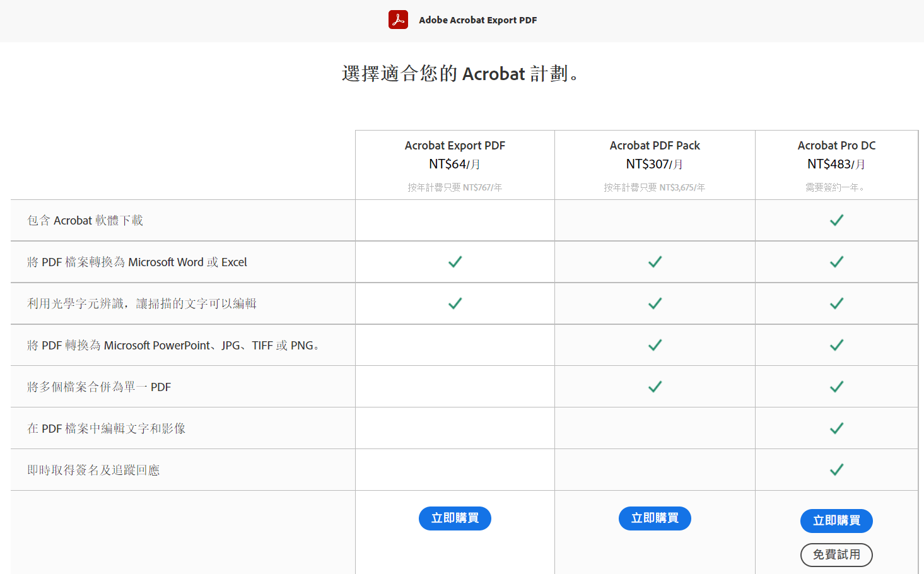Image resolution: width=924 pixels, height=574 pixels.
Task: Click the Acrobat Pro DC checkmark for PowerPoint、JPG、TIFF row
Action: coord(836,345)
